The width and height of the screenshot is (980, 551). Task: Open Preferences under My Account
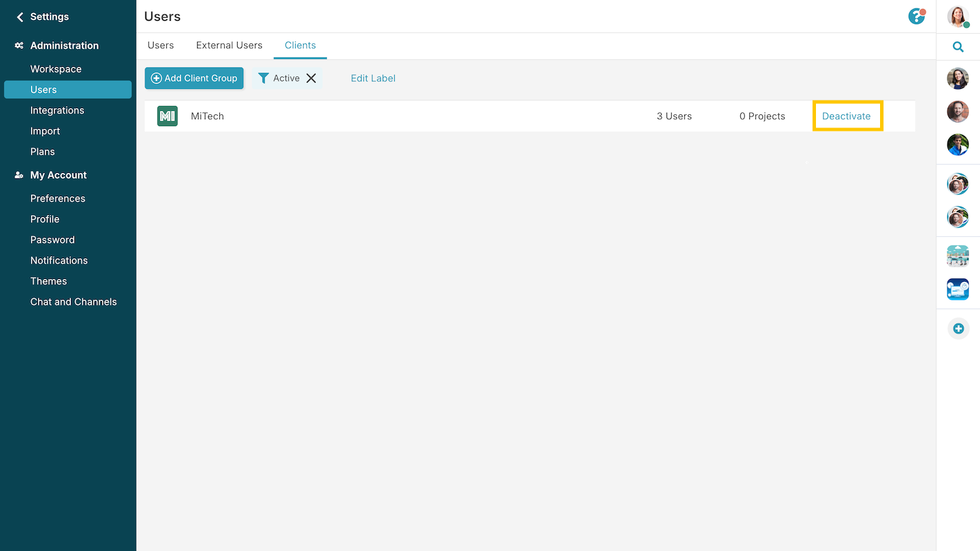click(x=58, y=198)
